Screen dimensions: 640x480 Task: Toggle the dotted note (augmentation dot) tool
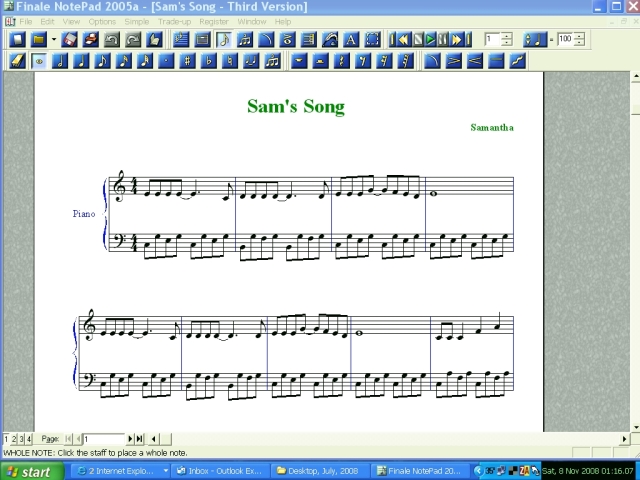[x=166, y=61]
